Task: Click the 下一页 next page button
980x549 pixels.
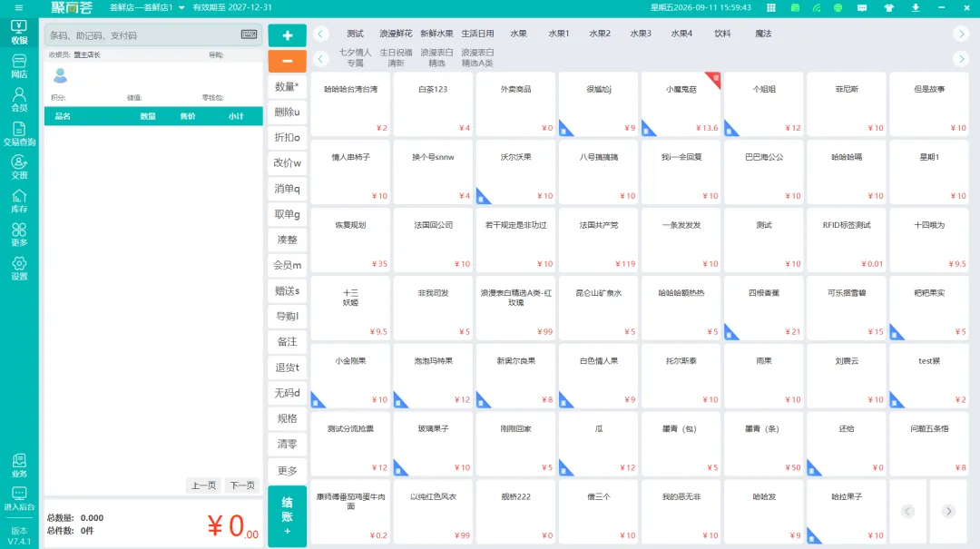Action: coord(242,485)
